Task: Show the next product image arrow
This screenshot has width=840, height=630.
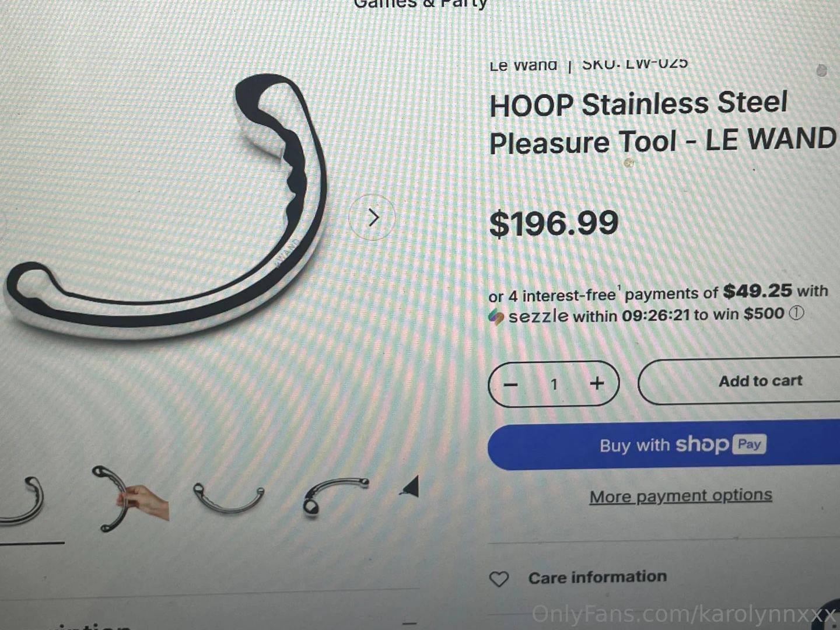Action: [x=372, y=217]
